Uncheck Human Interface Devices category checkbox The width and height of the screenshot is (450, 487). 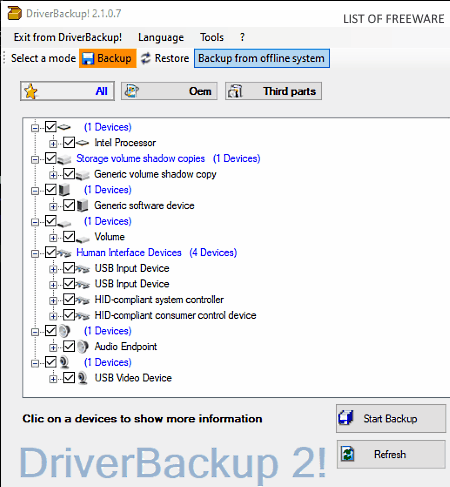click(51, 252)
